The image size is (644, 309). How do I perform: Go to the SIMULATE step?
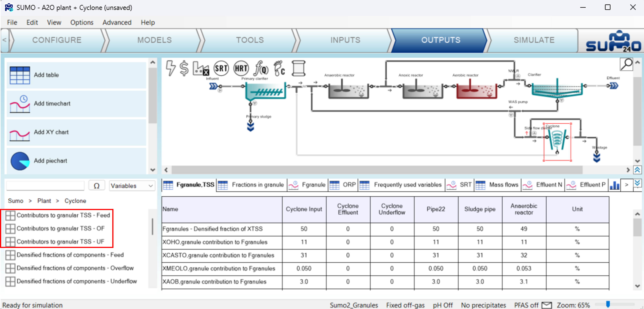pyautogui.click(x=534, y=40)
